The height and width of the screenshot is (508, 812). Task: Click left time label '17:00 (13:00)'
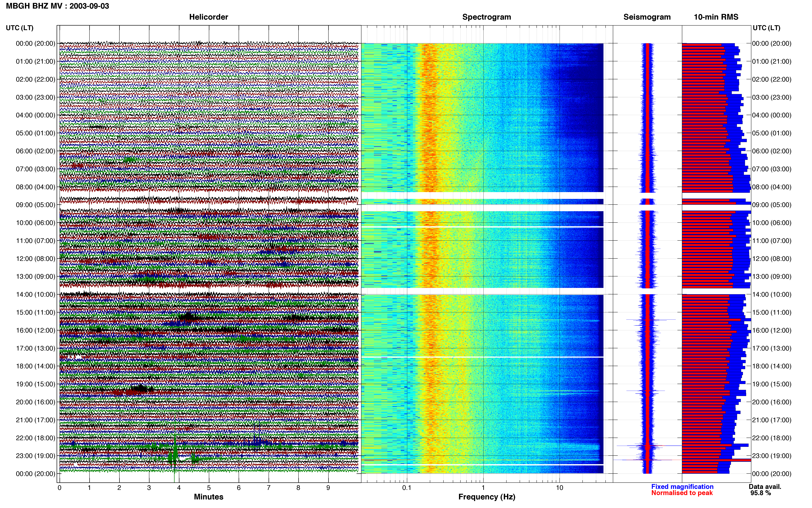coord(36,348)
